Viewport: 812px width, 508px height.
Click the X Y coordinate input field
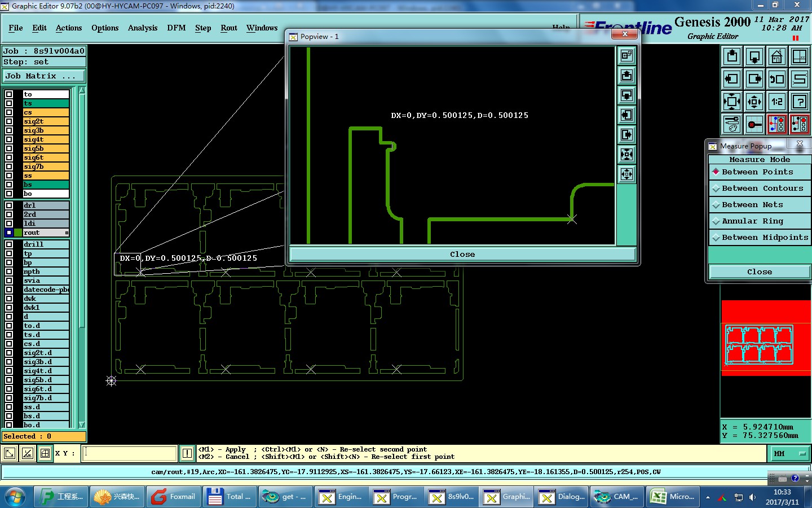point(130,453)
